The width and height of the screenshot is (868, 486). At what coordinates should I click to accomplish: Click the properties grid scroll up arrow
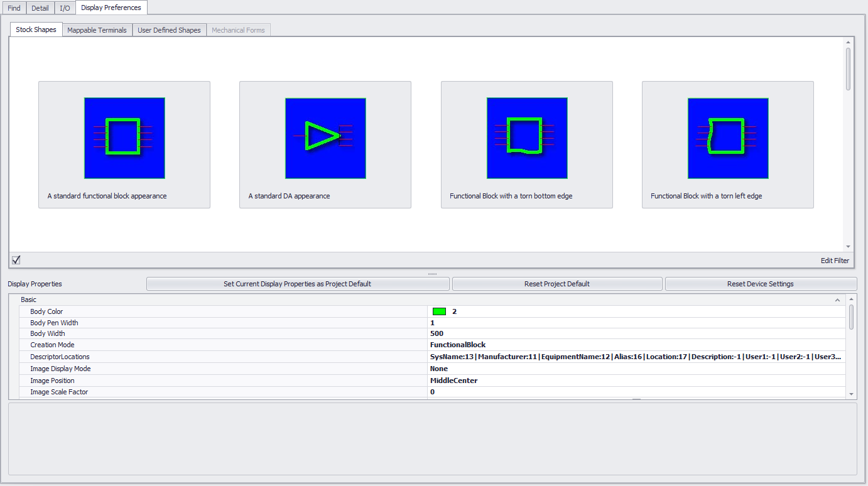click(852, 300)
